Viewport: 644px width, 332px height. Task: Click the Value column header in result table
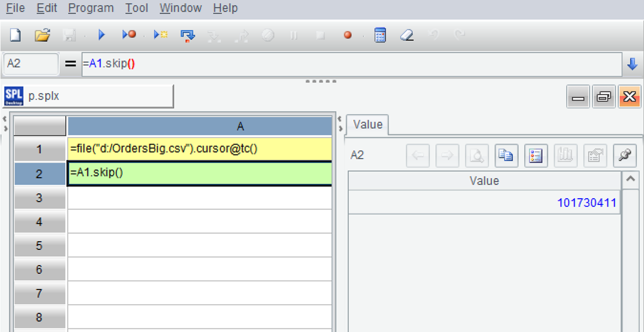[x=485, y=181]
